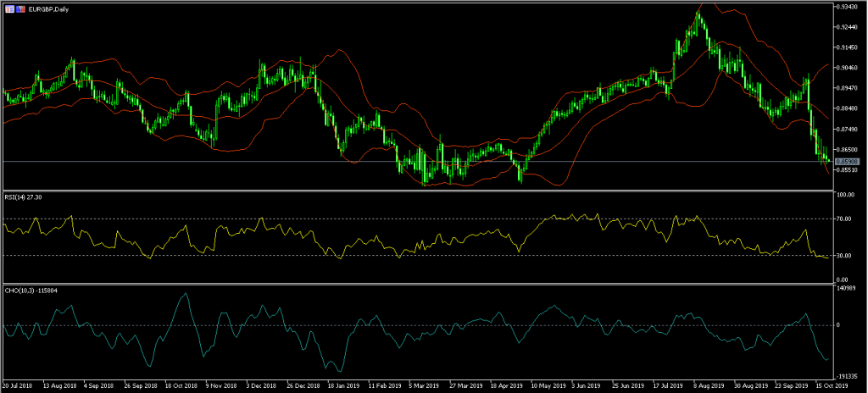Select the 20 Jul 2018 date label

19,385
